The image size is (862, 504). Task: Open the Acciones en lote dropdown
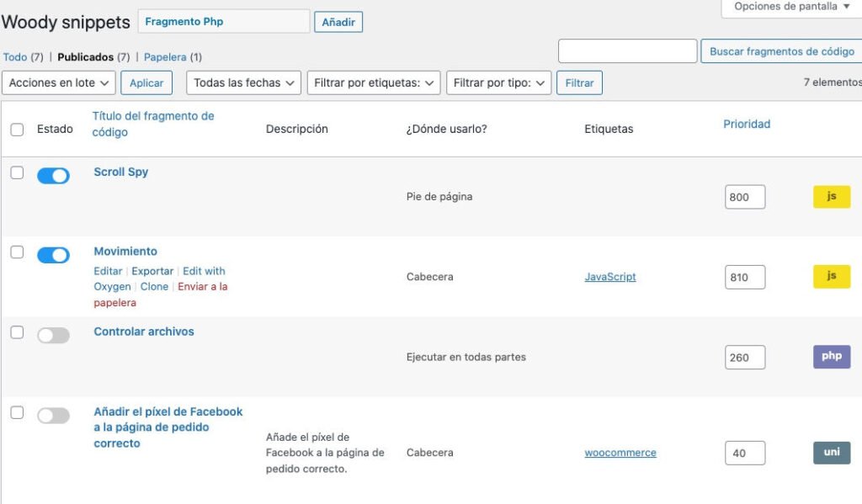coord(58,82)
